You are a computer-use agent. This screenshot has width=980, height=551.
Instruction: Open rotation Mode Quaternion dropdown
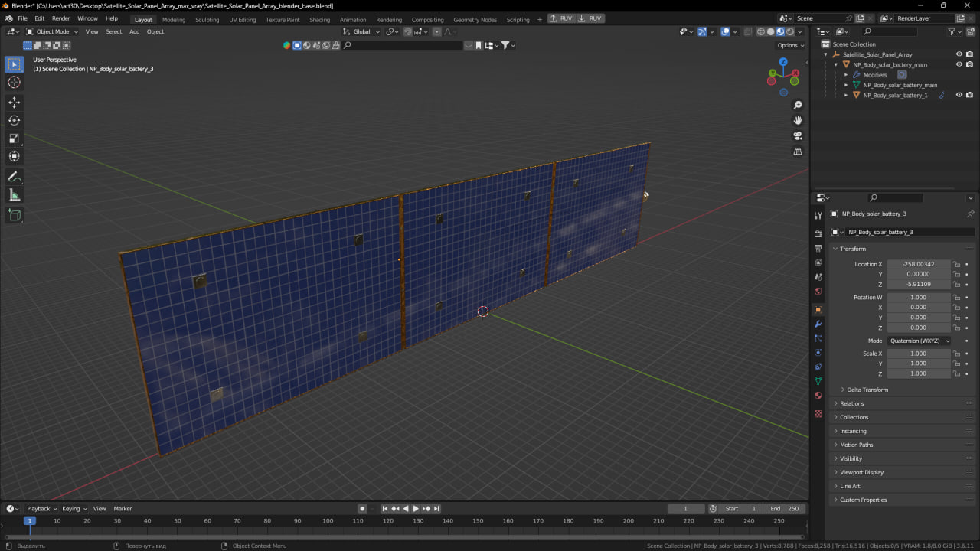pyautogui.click(x=919, y=341)
